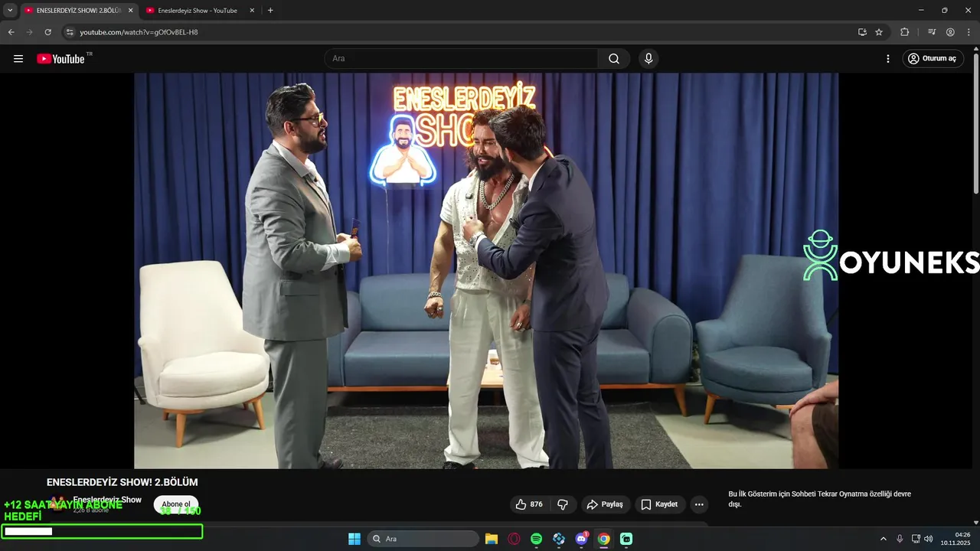Install app icon in the address bar

(x=862, y=32)
